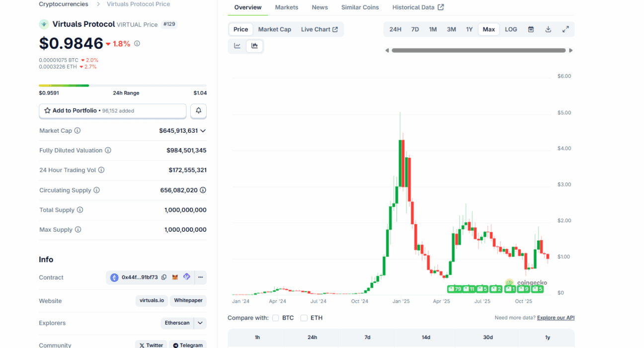The width and height of the screenshot is (644, 348).
Task: Enable BTC comparison checkbox
Action: (x=276, y=318)
